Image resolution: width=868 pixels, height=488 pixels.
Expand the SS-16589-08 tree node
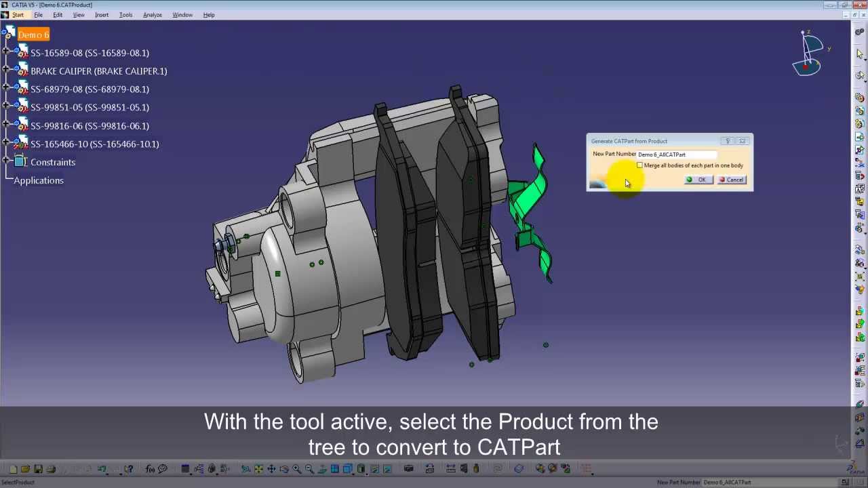point(6,52)
